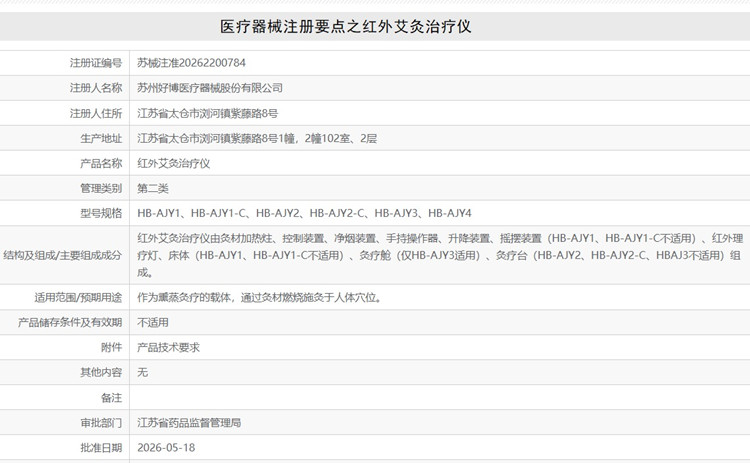The image size is (750, 463).
Task: Select 江苏省药品监督管理局 approval department
Action: pyautogui.click(x=189, y=422)
